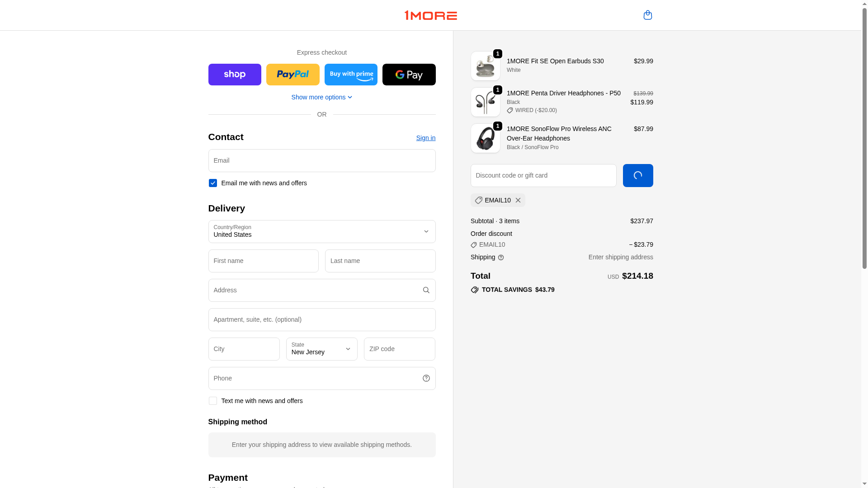Screen dimensions: 868x488
Task: Open the Country/Region dropdown
Action: click(x=322, y=231)
